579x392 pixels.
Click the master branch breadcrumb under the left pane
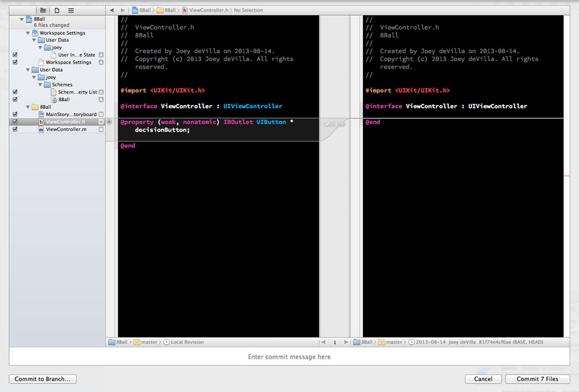coord(145,342)
